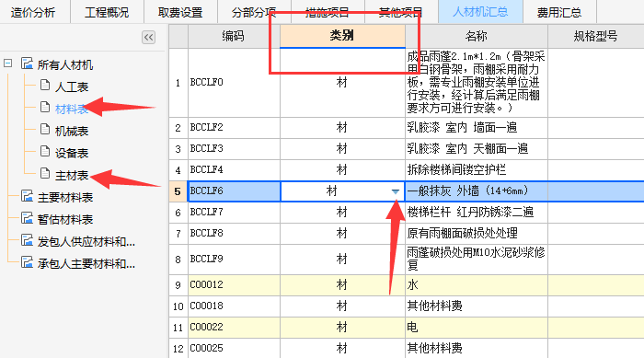The image size is (644, 358).
Task: Select the code cell BCCLF6
Action: (x=234, y=191)
